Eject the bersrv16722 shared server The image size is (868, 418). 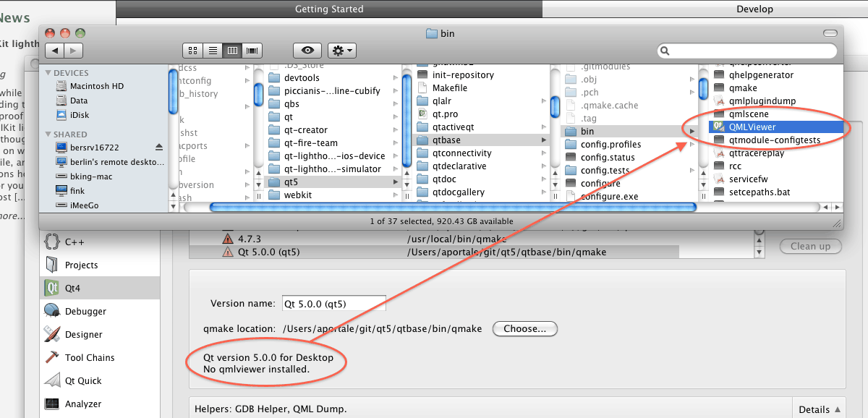click(159, 147)
